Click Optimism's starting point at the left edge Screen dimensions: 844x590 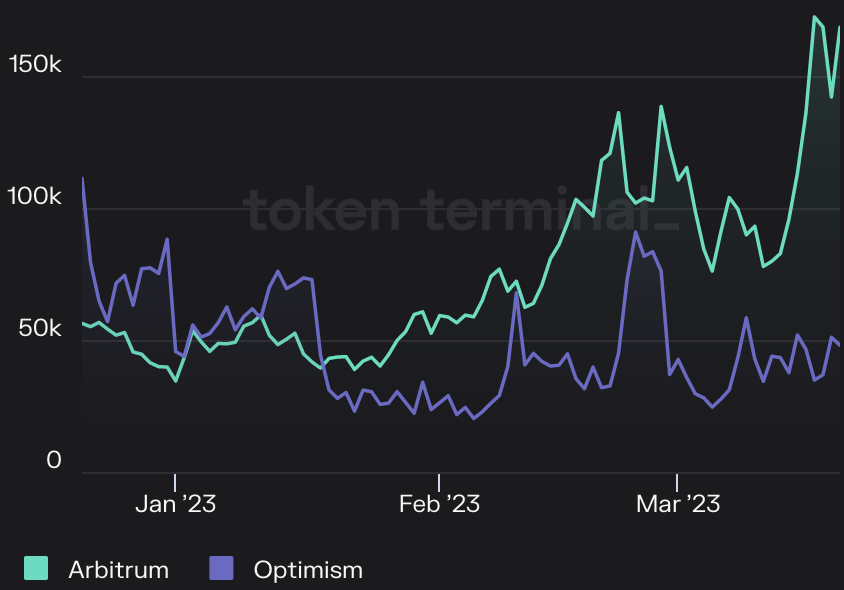tap(82, 179)
